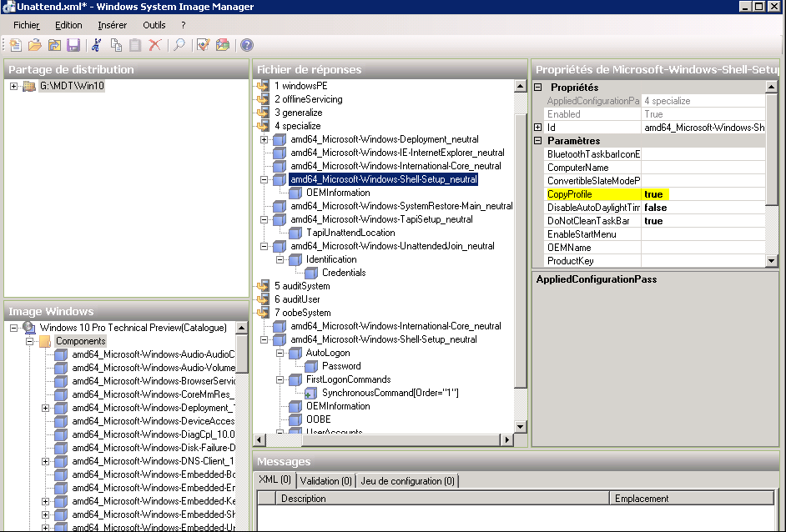Open the ? help menu
This screenshot has height=532, width=786.
(x=183, y=25)
